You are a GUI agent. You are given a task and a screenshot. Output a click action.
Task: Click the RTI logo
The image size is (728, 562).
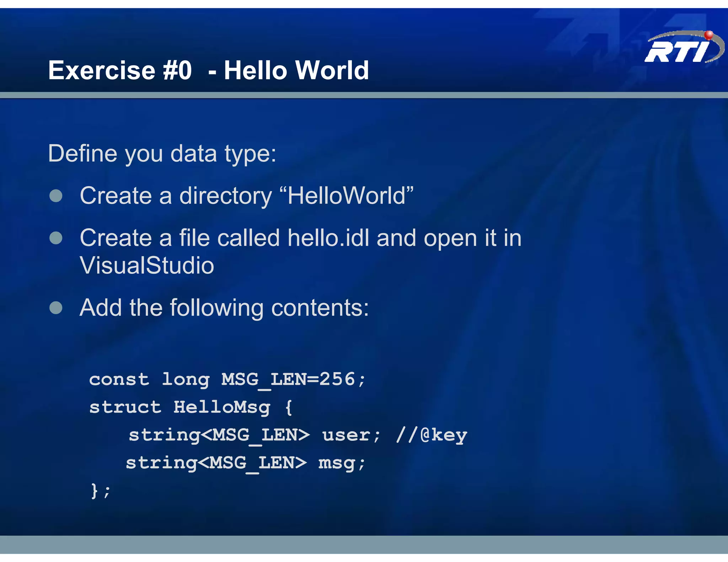(x=685, y=47)
